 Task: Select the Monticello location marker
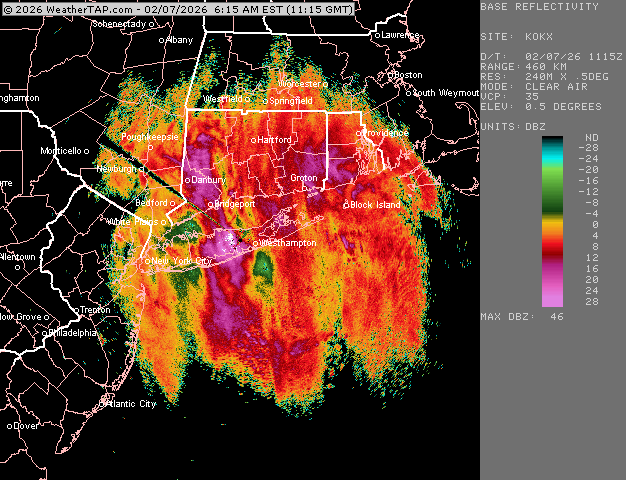click(x=87, y=151)
